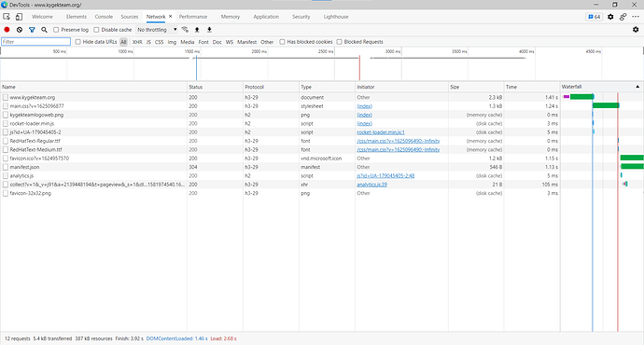Open network conditions wifi icon

tap(185, 30)
